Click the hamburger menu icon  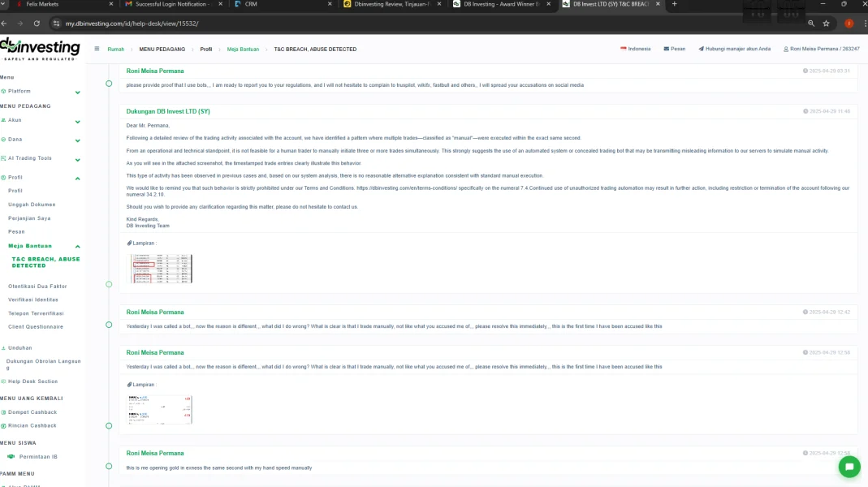[x=97, y=49]
